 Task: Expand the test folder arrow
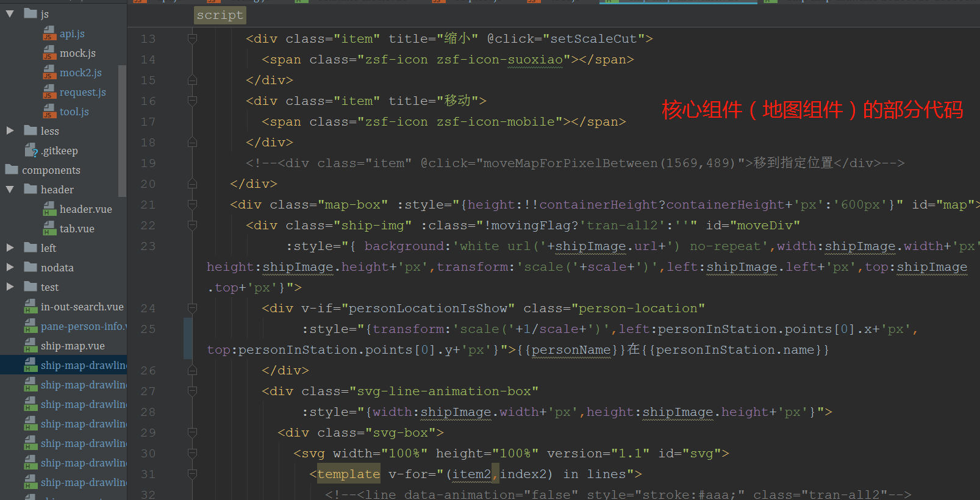click(x=10, y=287)
